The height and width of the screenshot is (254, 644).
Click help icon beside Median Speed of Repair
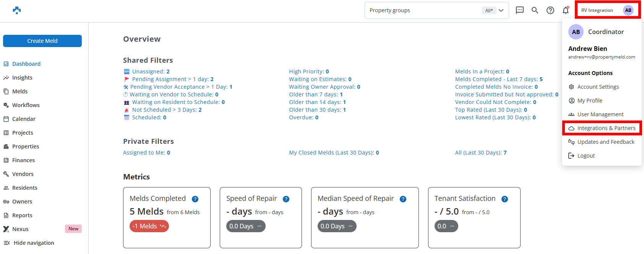coord(403,199)
